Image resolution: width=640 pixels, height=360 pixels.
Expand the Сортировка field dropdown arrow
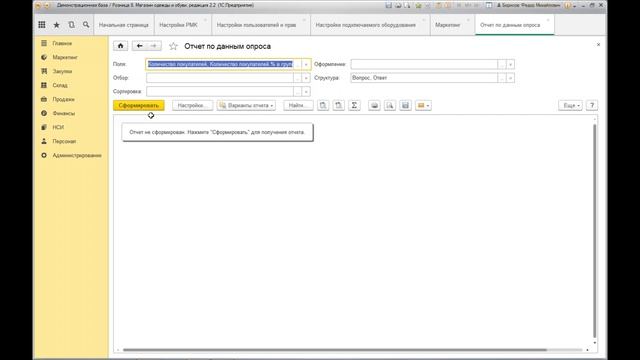tap(306, 91)
